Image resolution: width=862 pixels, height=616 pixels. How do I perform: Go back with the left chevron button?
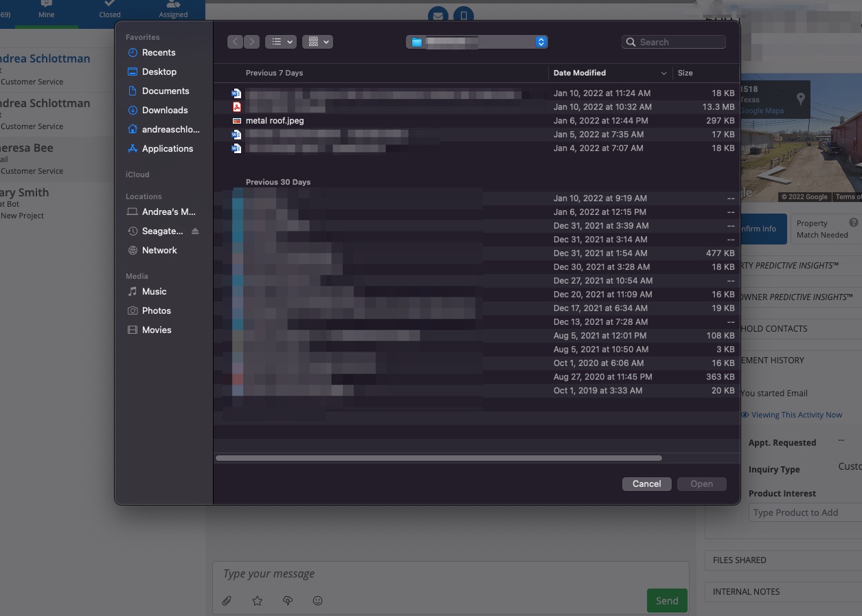pos(236,42)
